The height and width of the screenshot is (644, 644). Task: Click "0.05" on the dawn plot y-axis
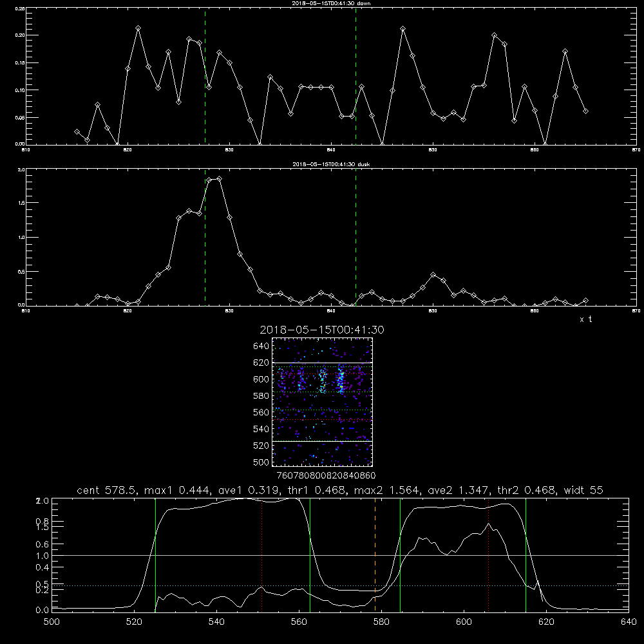20,117
